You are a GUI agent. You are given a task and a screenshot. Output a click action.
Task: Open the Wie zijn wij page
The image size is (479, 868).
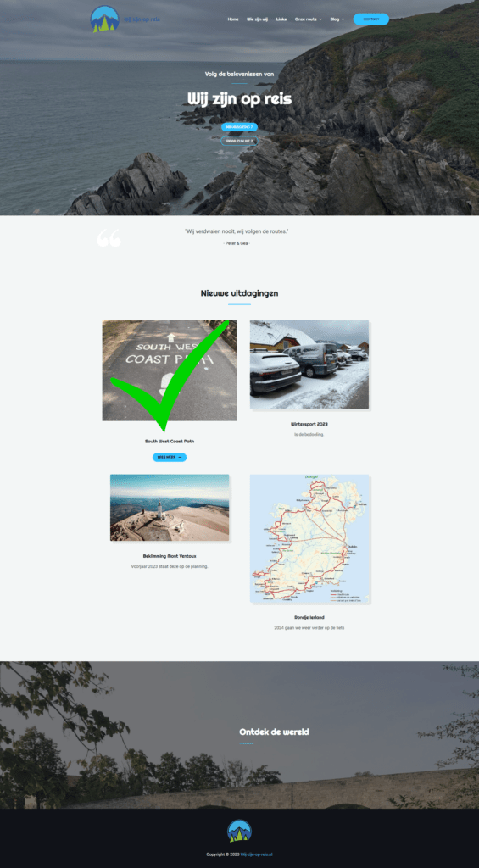258,19
